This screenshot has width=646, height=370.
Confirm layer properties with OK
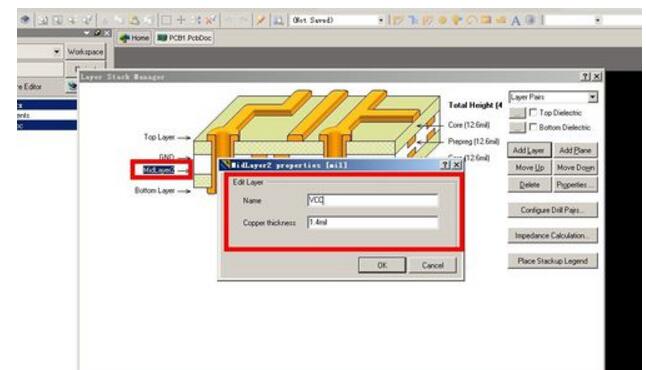[382, 265]
